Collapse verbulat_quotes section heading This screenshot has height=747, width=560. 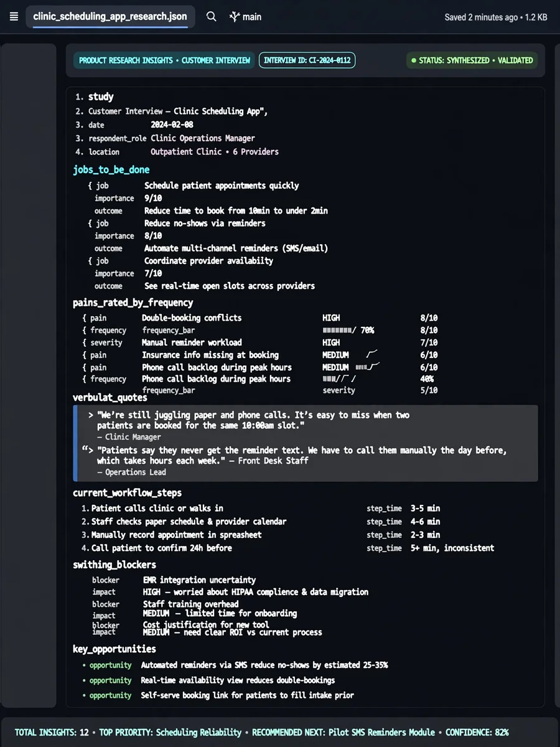point(110,397)
